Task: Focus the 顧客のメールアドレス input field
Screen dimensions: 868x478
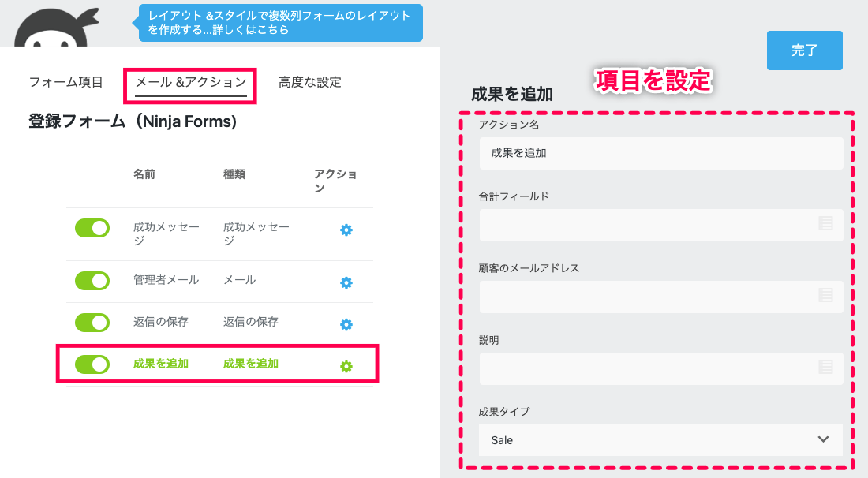Action: tap(661, 297)
